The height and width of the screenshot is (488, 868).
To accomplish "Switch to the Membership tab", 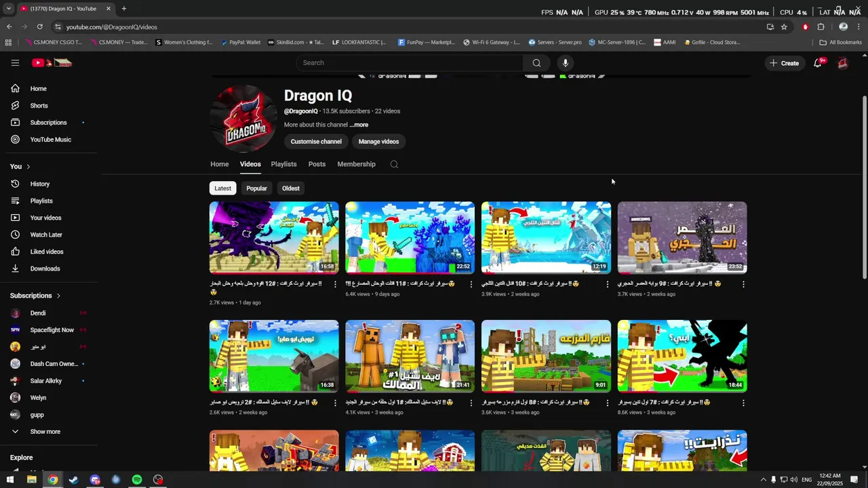I will click(x=356, y=164).
